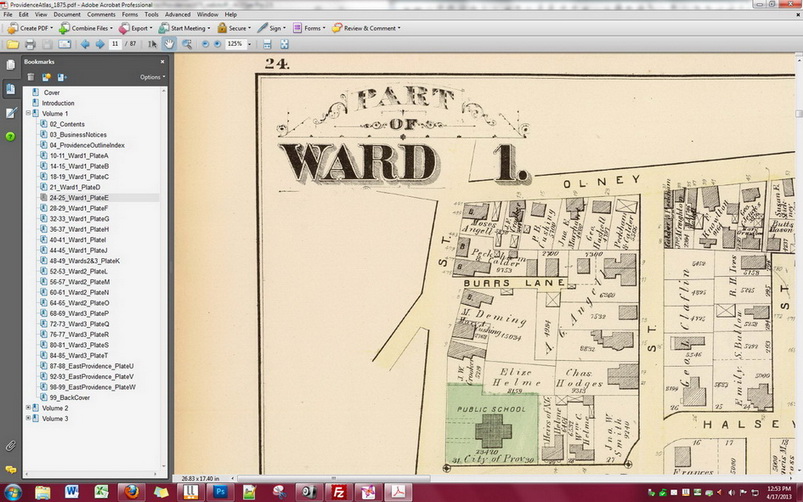Click the zoom in button

[x=217, y=44]
